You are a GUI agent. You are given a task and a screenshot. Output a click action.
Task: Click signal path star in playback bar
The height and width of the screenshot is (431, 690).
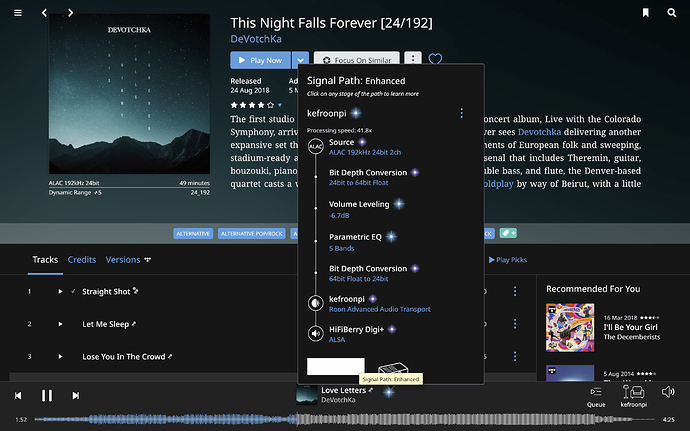388,392
